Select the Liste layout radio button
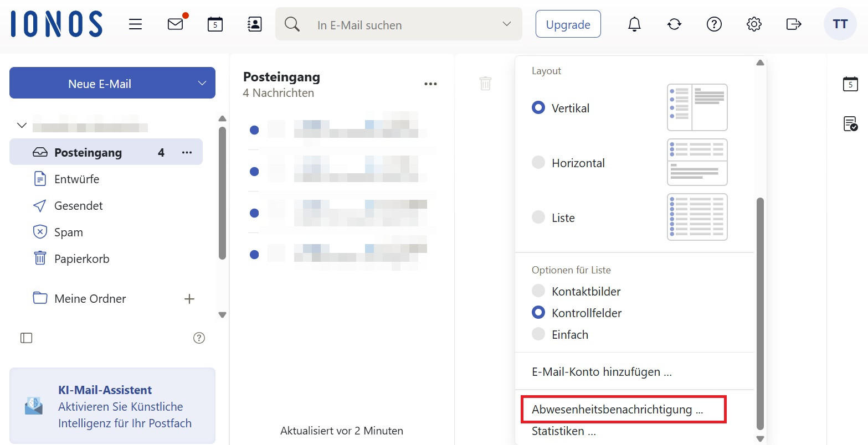 click(x=538, y=218)
